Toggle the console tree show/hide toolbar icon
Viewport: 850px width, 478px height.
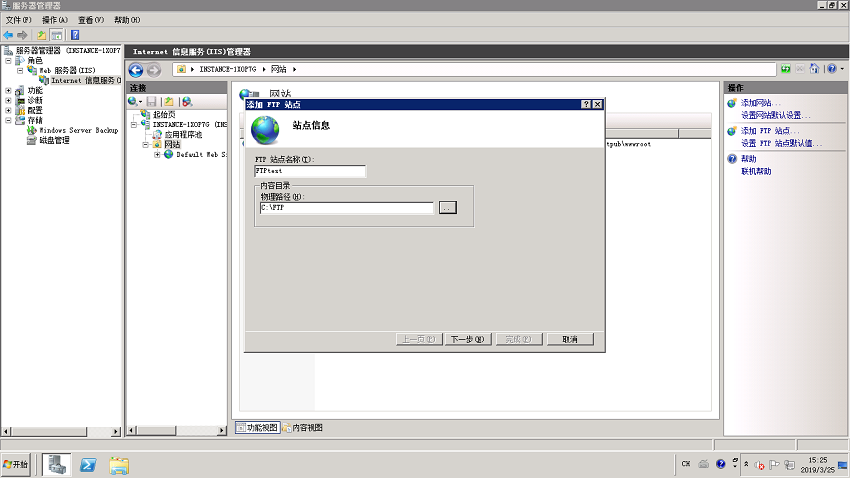click(56, 35)
